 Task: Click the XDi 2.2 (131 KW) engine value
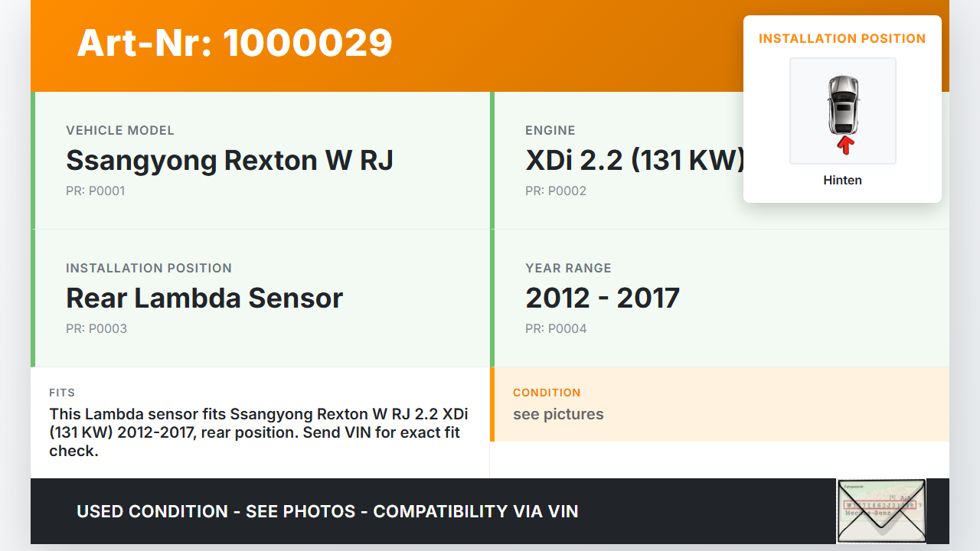[635, 161]
